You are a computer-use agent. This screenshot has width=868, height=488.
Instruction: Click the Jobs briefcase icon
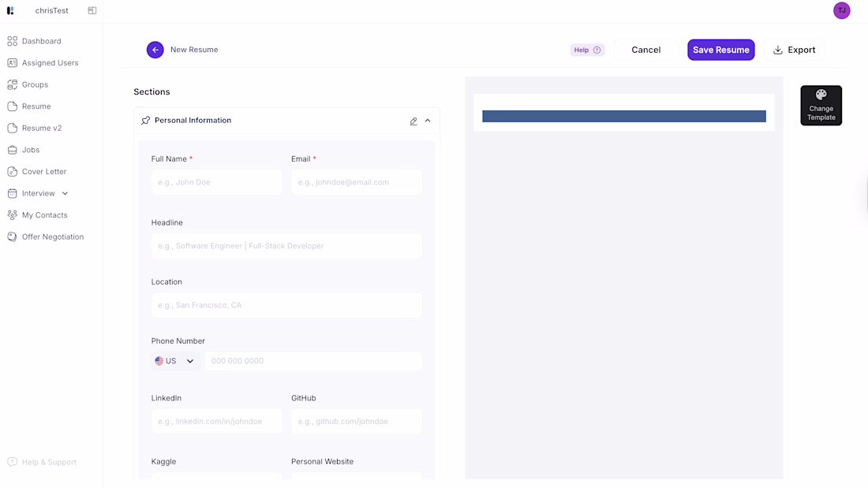pos(12,150)
